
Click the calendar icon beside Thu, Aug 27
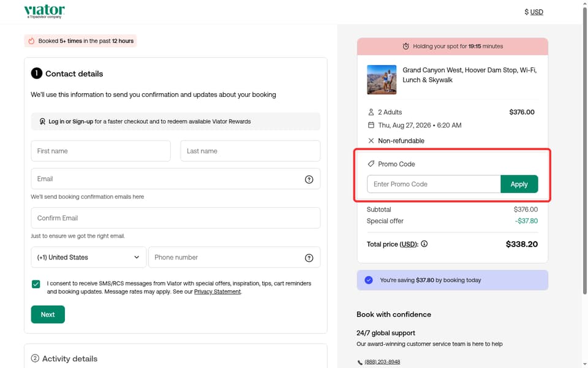(x=371, y=125)
